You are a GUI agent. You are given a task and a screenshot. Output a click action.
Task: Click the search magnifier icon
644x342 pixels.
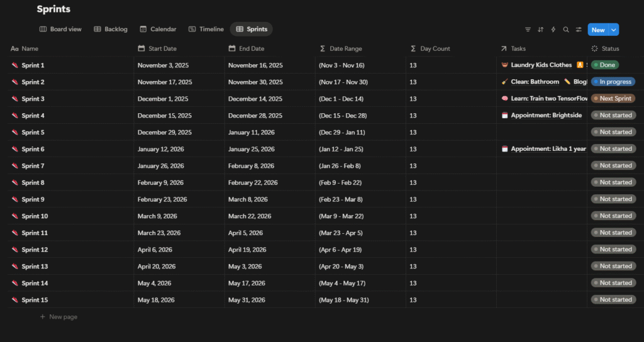566,30
